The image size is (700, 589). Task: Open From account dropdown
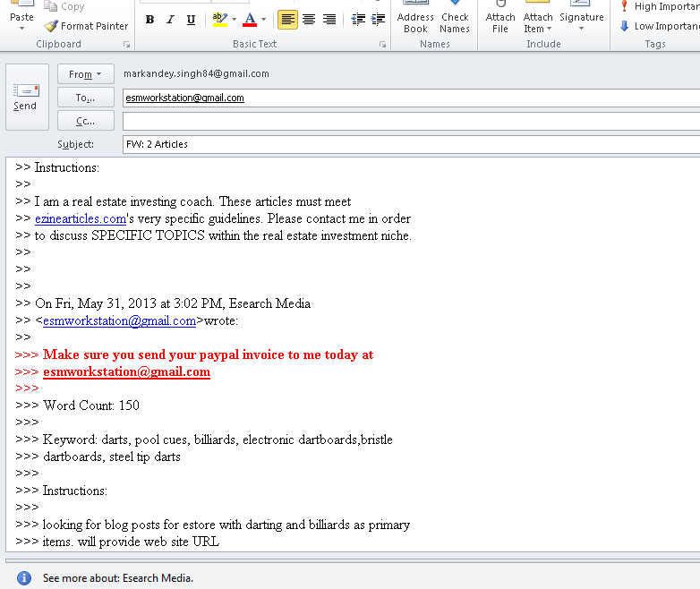click(85, 74)
